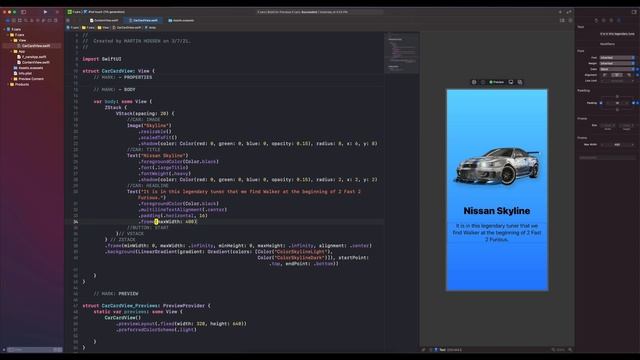The width and height of the screenshot is (640, 360).
Task: Show the attributes inspector
Action: tap(619, 20)
